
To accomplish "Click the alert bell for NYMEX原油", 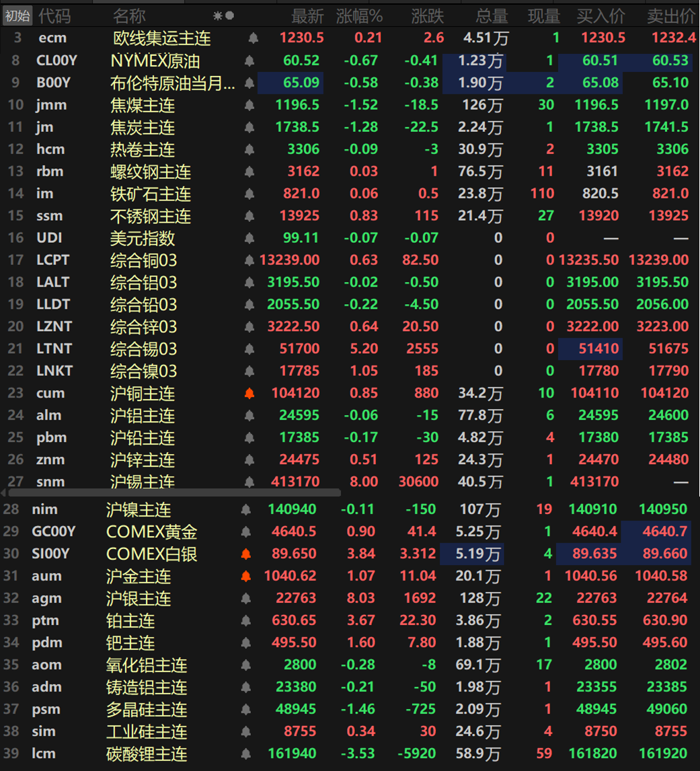I will coord(249,61).
